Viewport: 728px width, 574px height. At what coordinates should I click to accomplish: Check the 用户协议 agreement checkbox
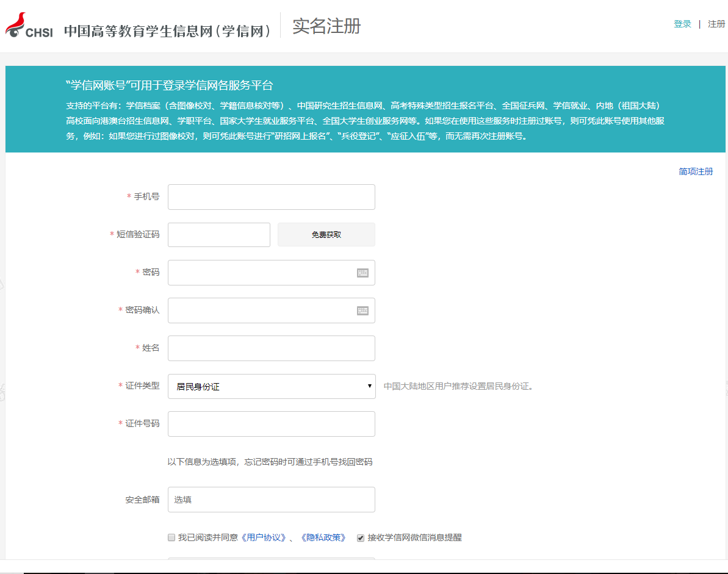click(x=171, y=537)
